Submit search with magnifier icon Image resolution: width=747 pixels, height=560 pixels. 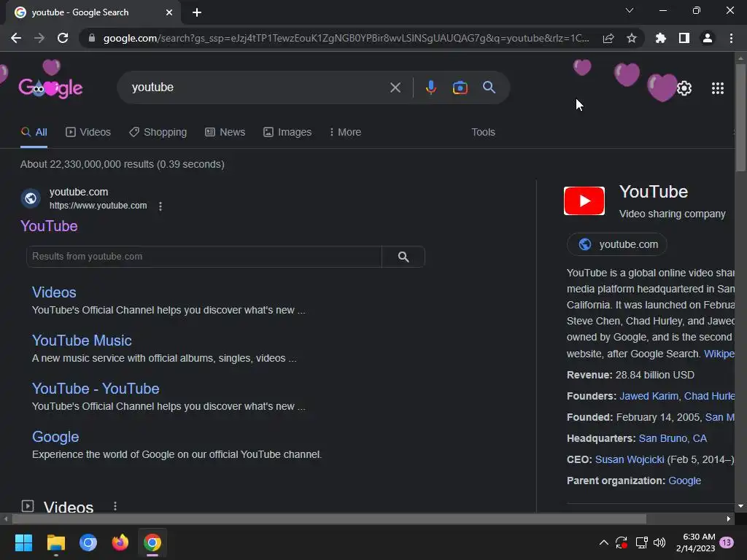489,87
